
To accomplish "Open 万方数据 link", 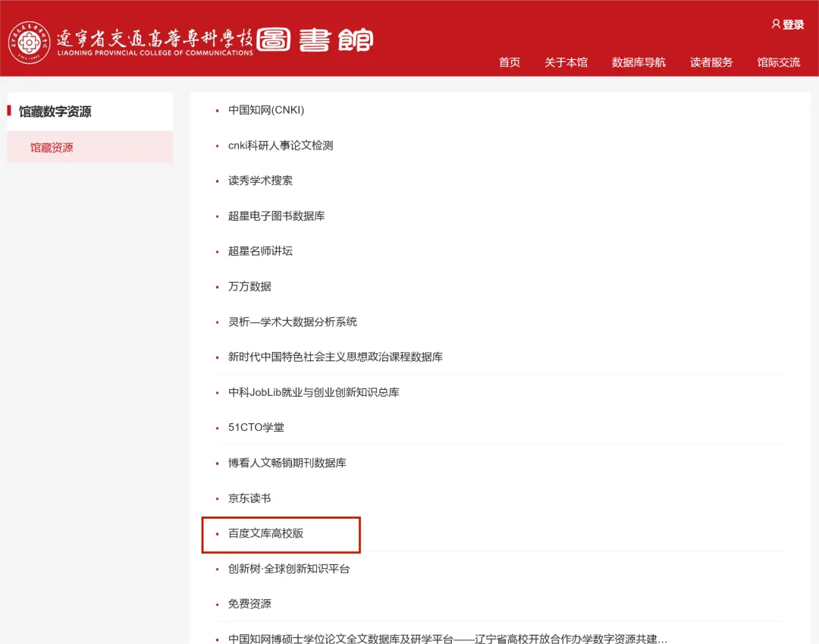I will pyautogui.click(x=249, y=286).
